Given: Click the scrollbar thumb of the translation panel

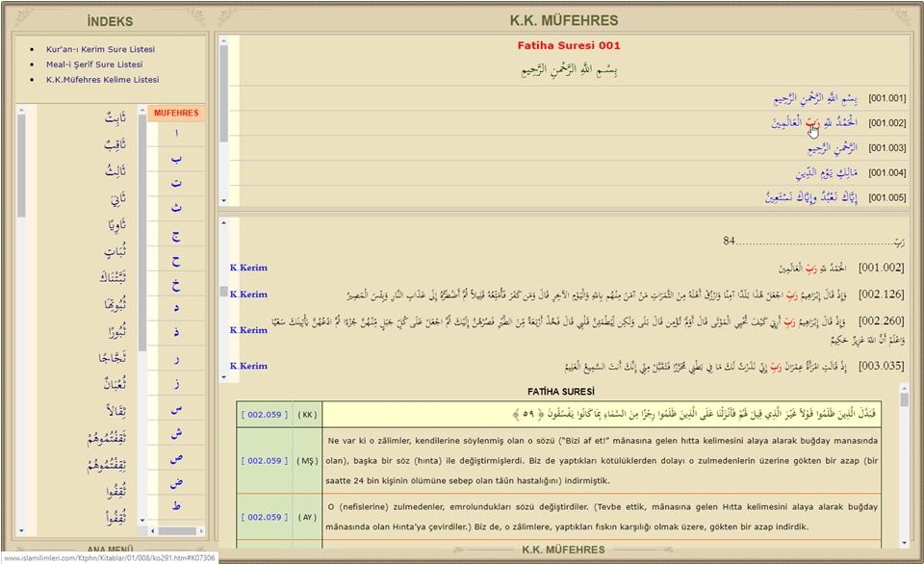Looking at the screenshot, I should pyautogui.click(x=905, y=399).
